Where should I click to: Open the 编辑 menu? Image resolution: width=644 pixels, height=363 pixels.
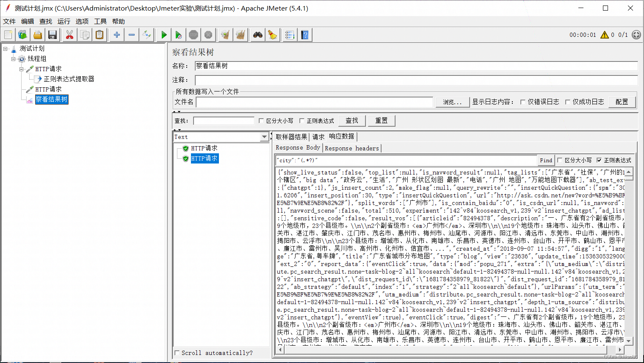pos(28,21)
